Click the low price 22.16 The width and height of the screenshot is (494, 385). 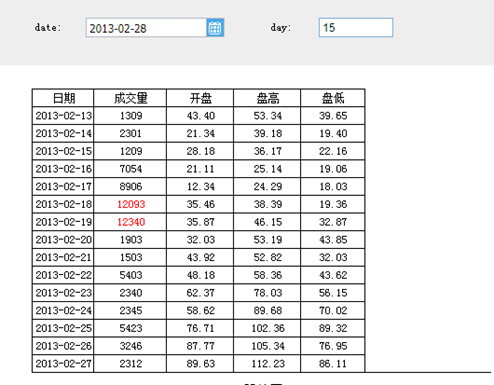coord(333,151)
